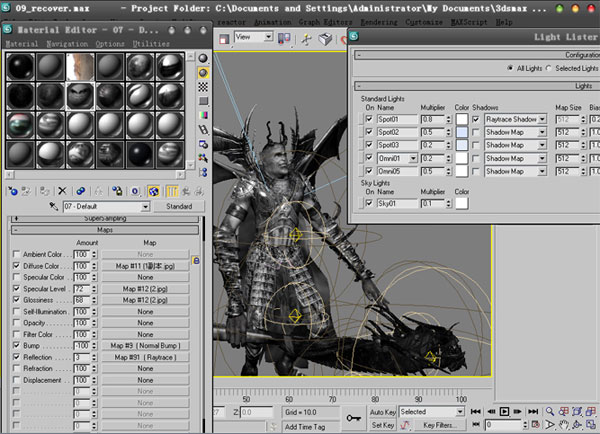Open the 07 - Default material dropdown
The image size is (600, 434).
click(x=146, y=206)
